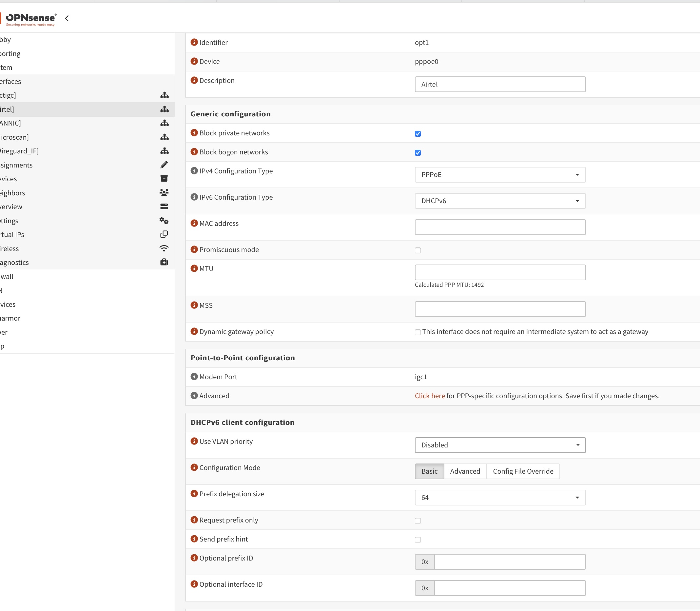Click the archive box icon for Devices
Image resolution: width=700 pixels, height=611 pixels.
164,179
